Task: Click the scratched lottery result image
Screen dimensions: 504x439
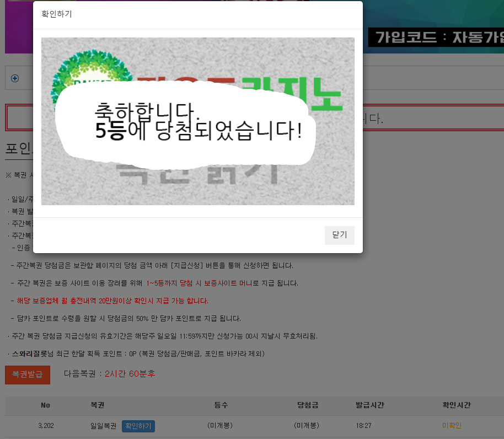Action: (197, 121)
